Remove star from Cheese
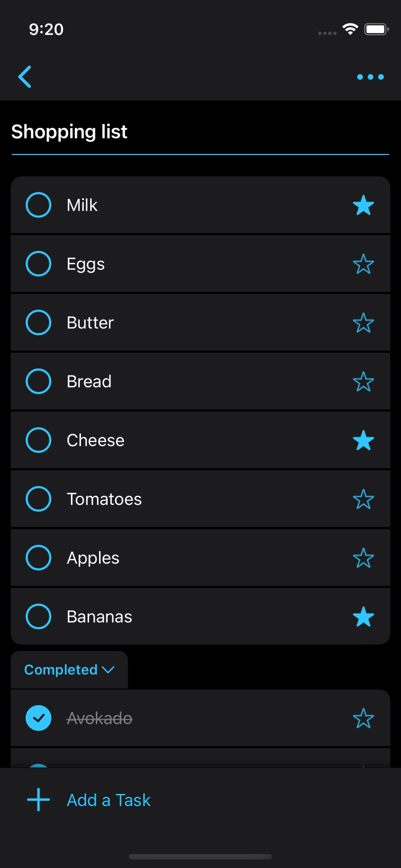 [363, 440]
